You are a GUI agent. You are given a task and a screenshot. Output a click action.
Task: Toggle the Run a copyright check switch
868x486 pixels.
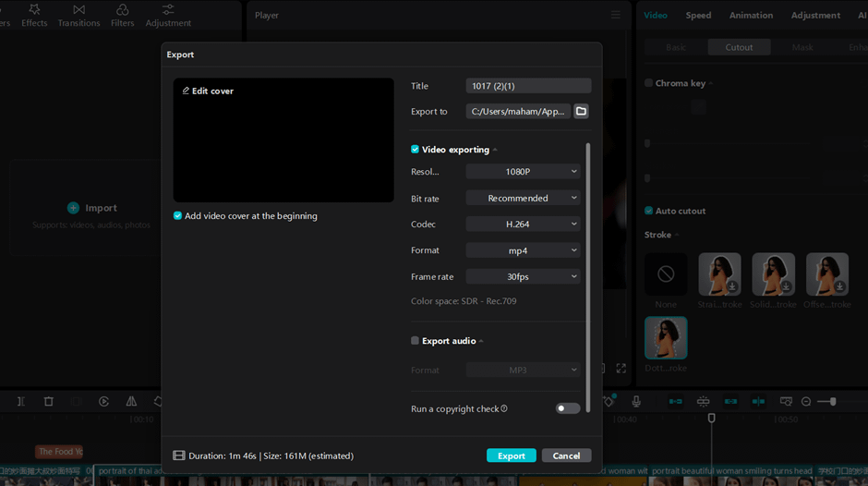coord(568,408)
